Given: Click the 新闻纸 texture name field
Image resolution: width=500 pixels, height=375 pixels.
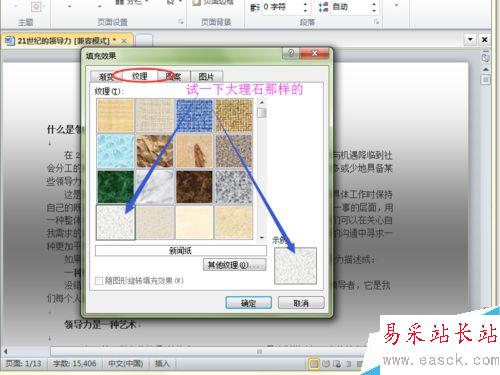Looking at the screenshot, I should [x=181, y=251].
